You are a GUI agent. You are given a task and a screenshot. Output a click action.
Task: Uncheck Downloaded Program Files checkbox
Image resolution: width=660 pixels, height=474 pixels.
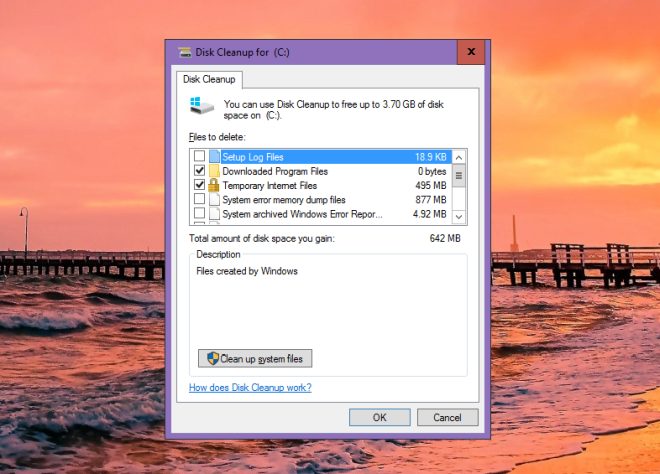tap(200, 170)
